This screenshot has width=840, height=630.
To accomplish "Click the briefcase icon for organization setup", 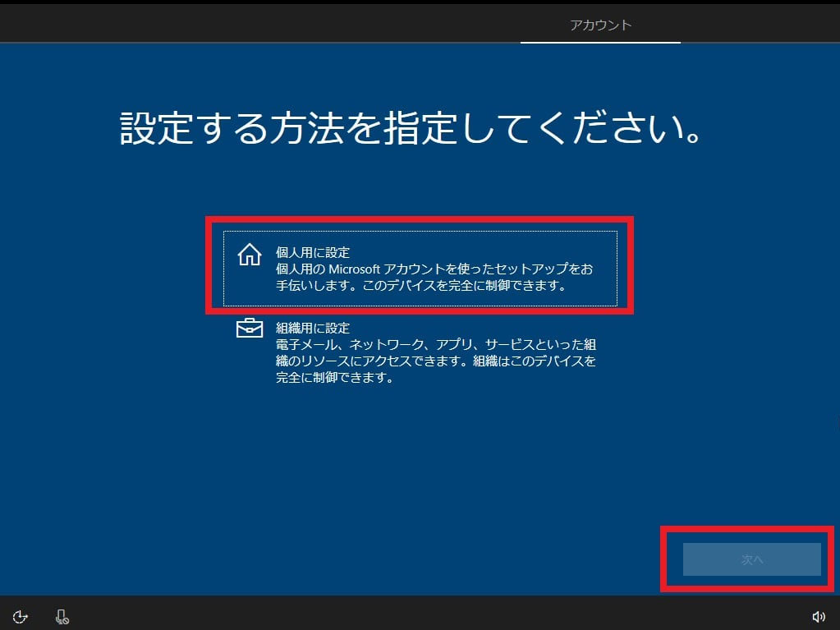I will tap(250, 328).
